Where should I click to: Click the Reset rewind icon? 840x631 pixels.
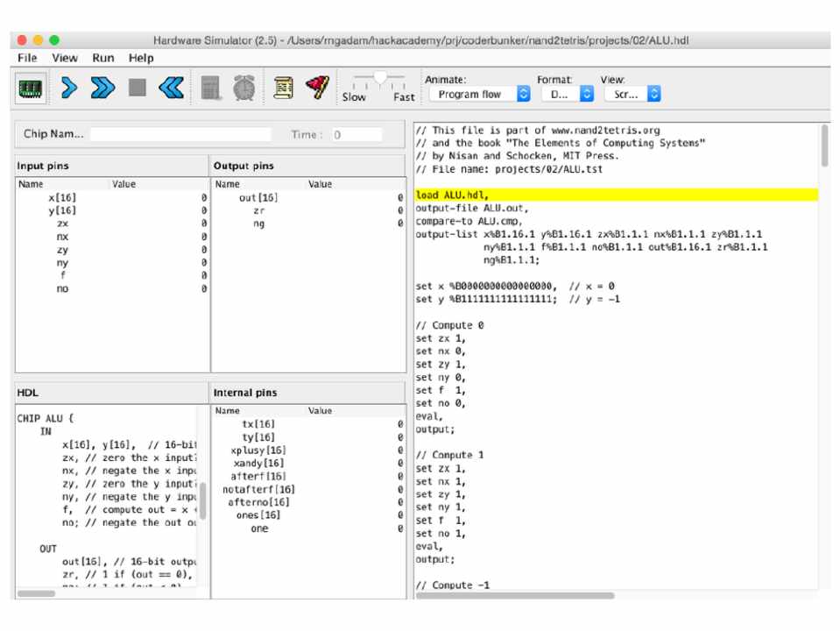point(171,88)
